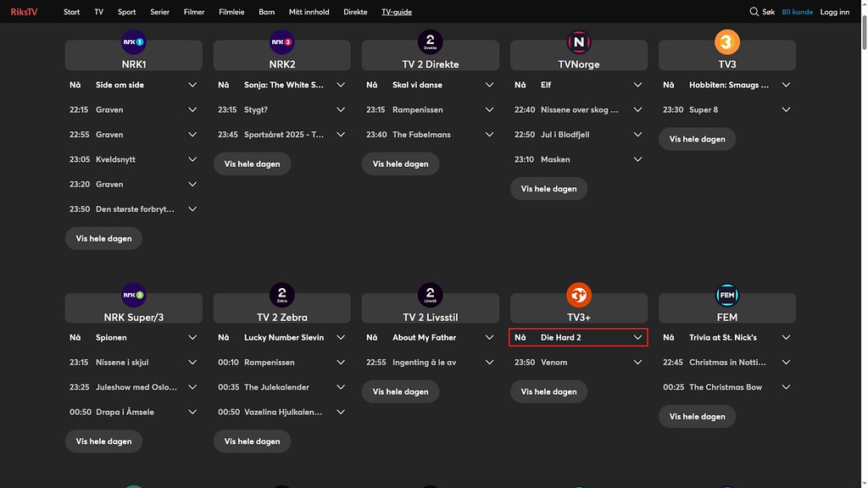The height and width of the screenshot is (488, 868).
Task: Show whole day for NRK1
Action: (x=103, y=238)
